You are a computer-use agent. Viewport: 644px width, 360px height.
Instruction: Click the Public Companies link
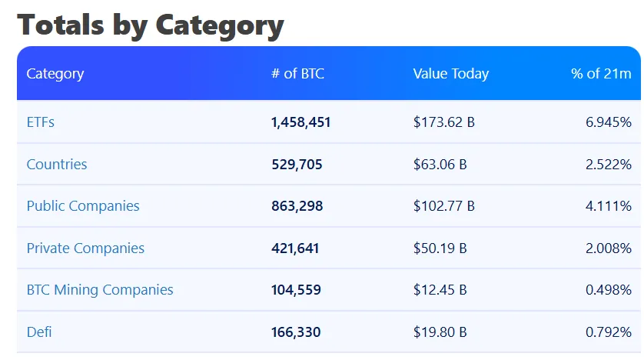click(83, 206)
